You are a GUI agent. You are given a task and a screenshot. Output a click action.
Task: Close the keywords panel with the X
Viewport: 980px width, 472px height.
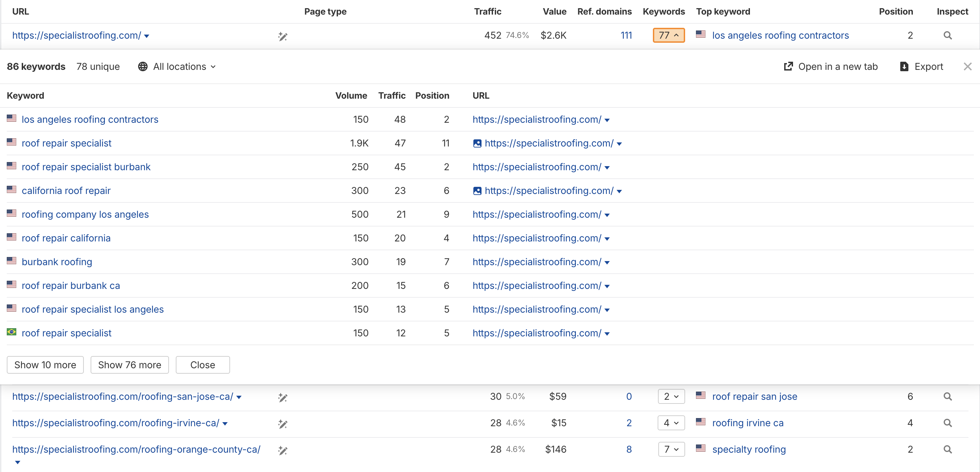(x=967, y=66)
